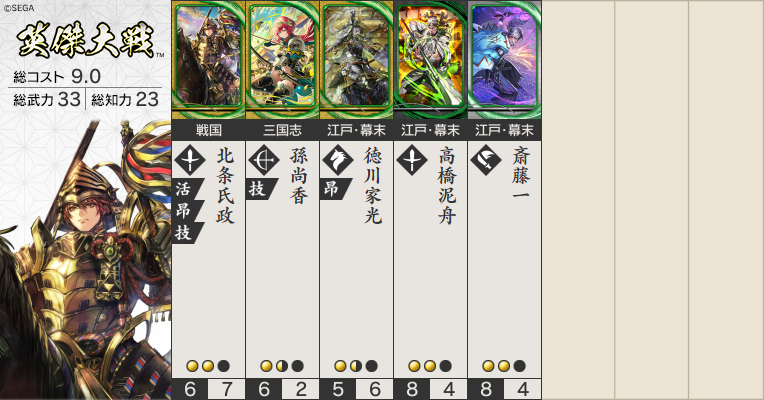Click the 総コスト 9.0 total display

pyautogui.click(x=57, y=76)
